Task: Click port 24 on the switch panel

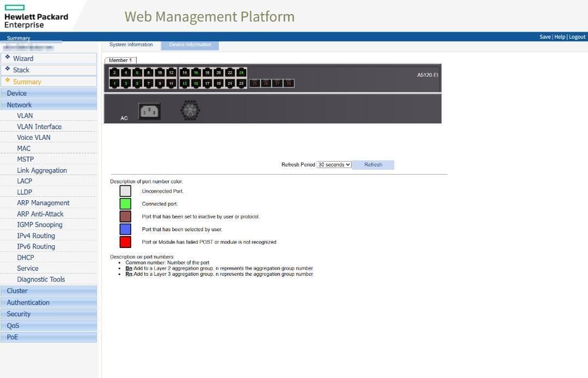Action: pos(242,72)
